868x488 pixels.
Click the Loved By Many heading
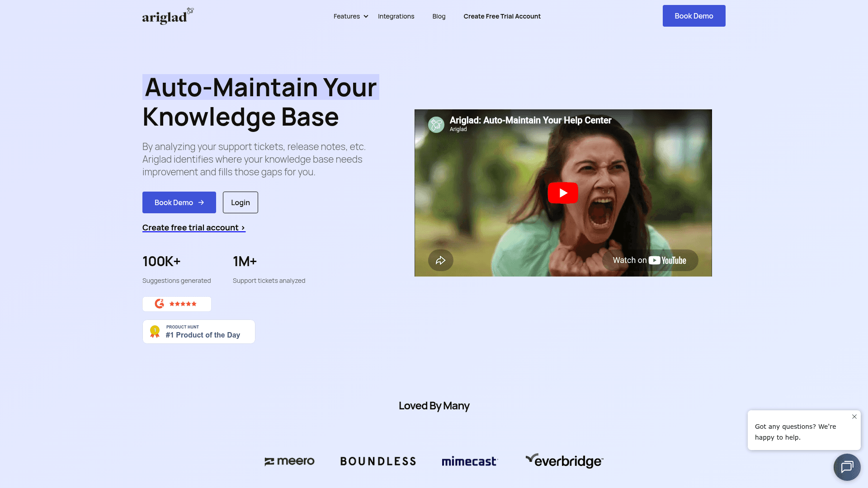pos(434,406)
